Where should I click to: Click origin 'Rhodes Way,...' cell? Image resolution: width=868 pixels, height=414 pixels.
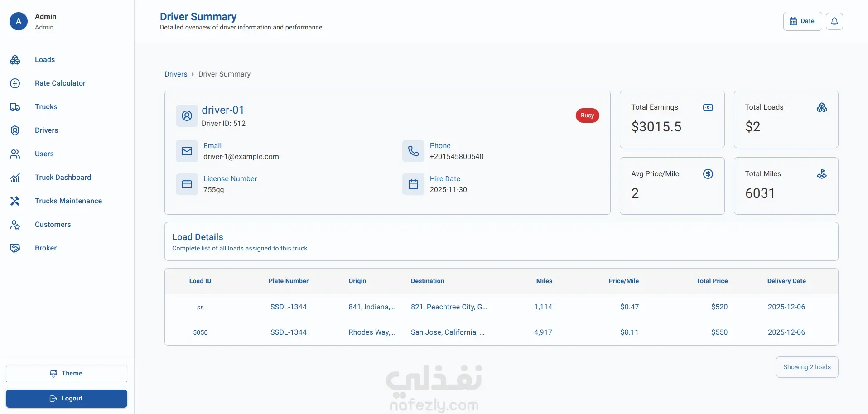point(371,332)
